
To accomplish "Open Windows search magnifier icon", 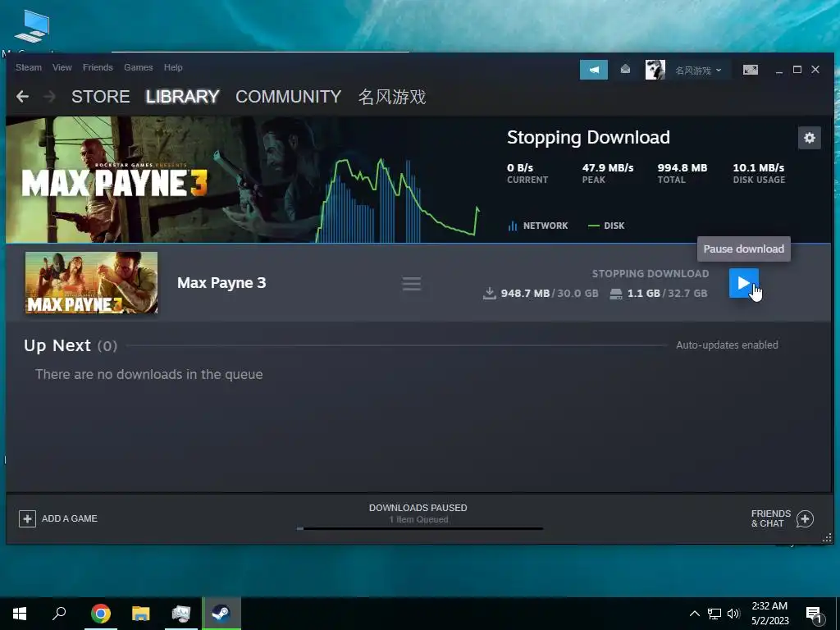I will point(59,614).
